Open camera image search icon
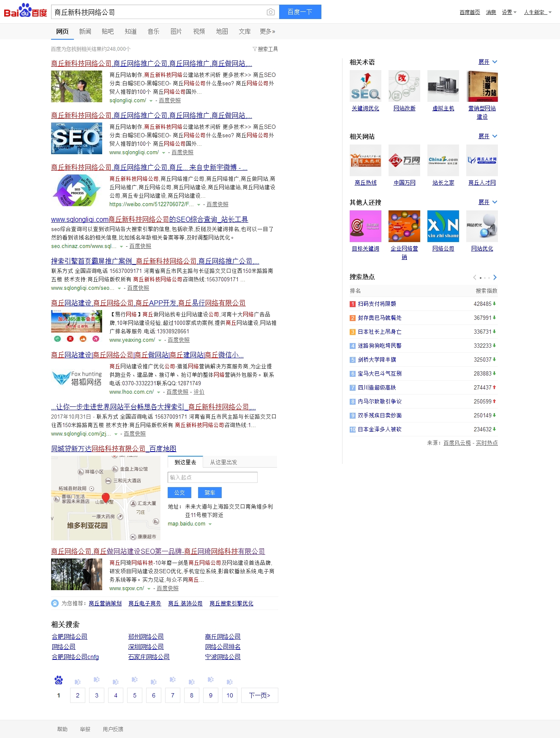The image size is (560, 738). pos(271,12)
